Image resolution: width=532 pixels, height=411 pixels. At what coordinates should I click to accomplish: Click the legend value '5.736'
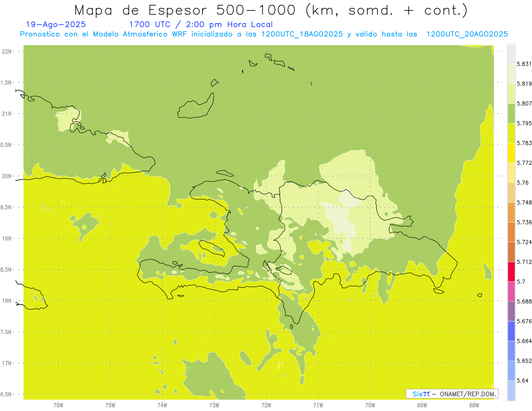524,222
